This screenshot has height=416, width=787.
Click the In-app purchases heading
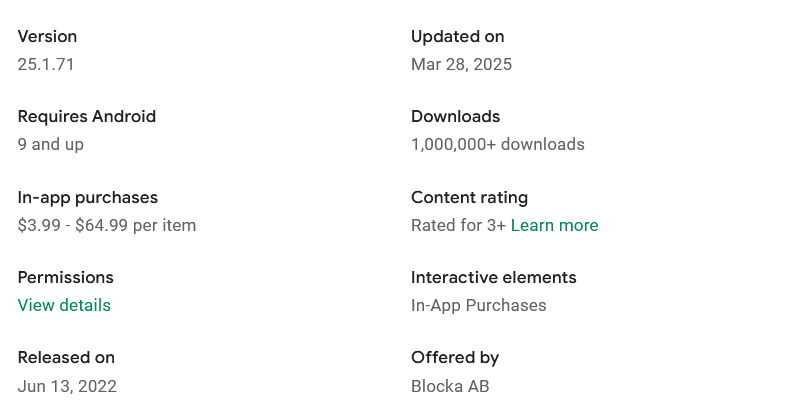(x=88, y=197)
